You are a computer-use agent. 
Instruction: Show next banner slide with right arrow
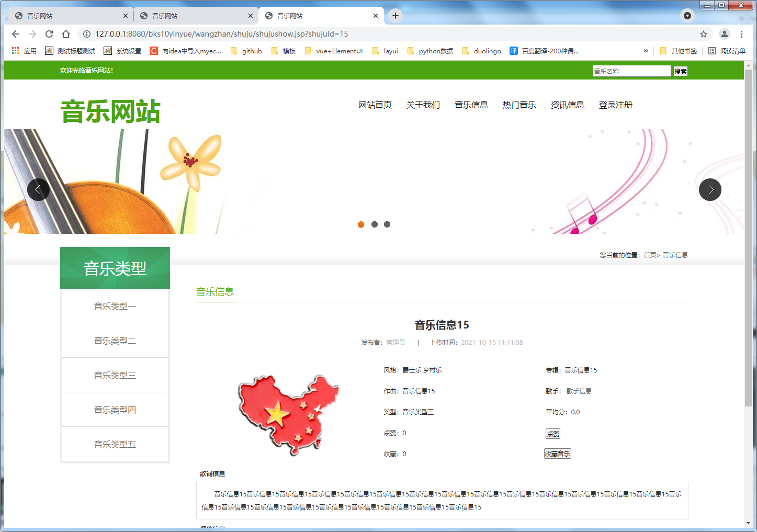[710, 189]
